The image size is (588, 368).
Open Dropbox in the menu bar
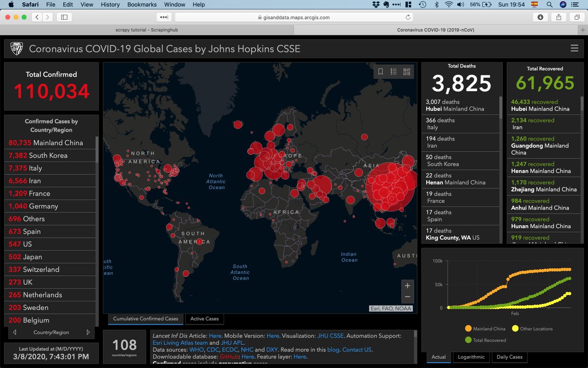pyautogui.click(x=377, y=4)
